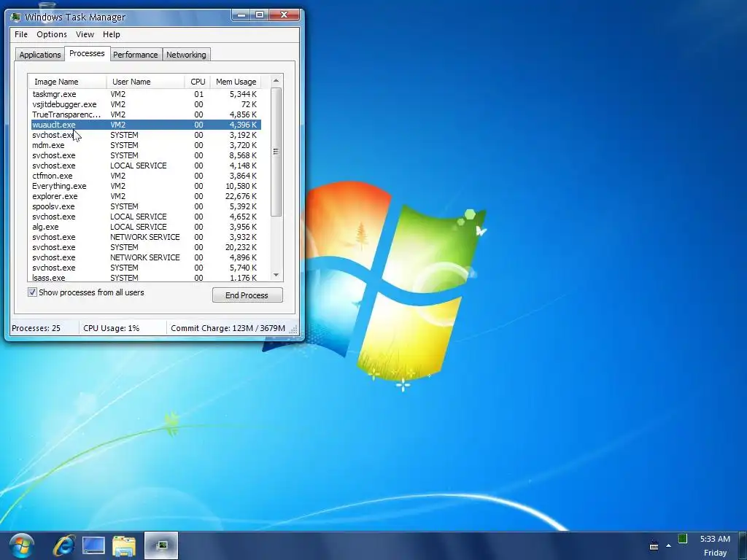This screenshot has height=560, width=747.
Task: Show hidden tray icons arrow
Action: pyautogui.click(x=668, y=545)
